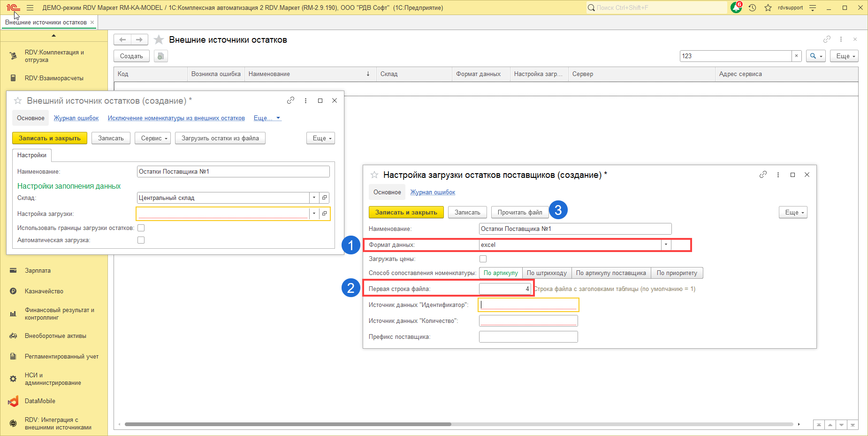Open the Склад field's open-form icon
Screen dimensions: 868x436
click(324, 198)
